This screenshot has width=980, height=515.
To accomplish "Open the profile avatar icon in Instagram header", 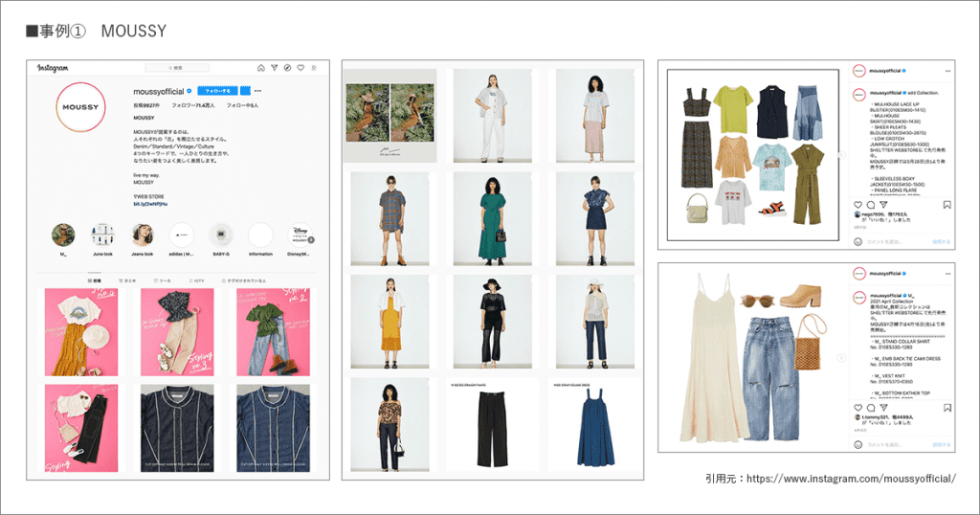I will [314, 68].
